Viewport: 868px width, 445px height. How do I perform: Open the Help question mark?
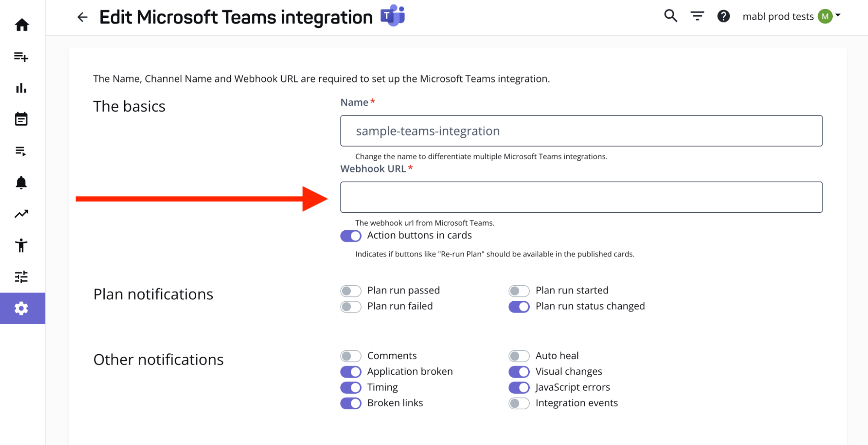pyautogui.click(x=723, y=16)
